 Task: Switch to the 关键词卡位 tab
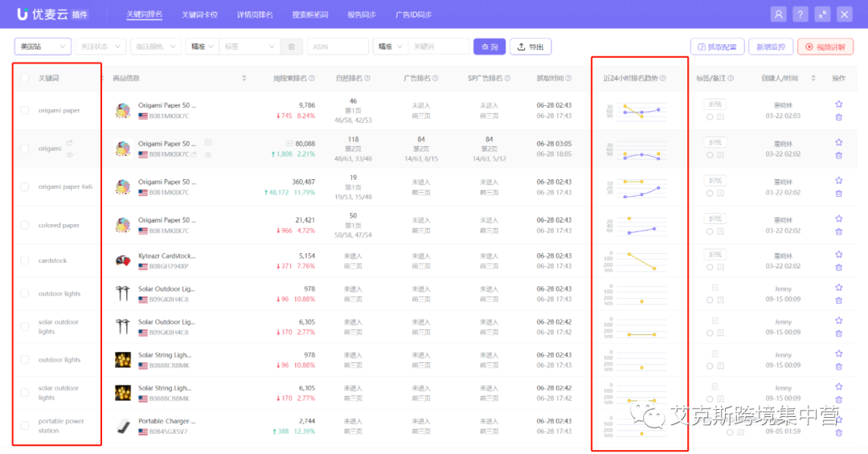[199, 14]
